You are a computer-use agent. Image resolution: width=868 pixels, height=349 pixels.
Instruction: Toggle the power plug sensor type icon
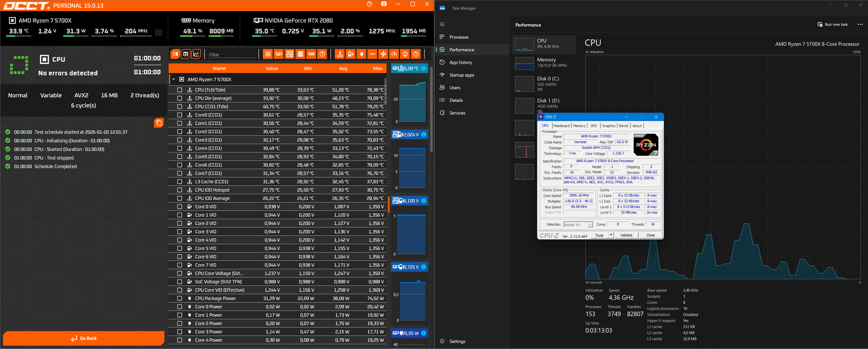(x=362, y=54)
